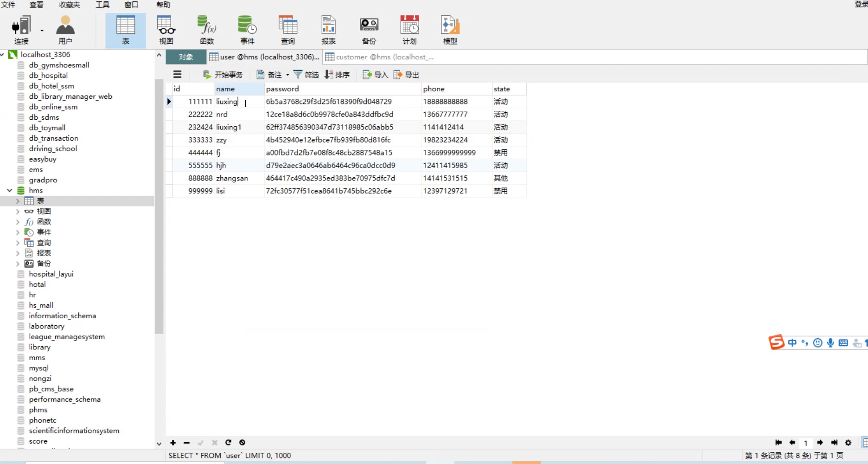This screenshot has width=868, height=464.
Task: Refresh the table data
Action: pyautogui.click(x=228, y=443)
